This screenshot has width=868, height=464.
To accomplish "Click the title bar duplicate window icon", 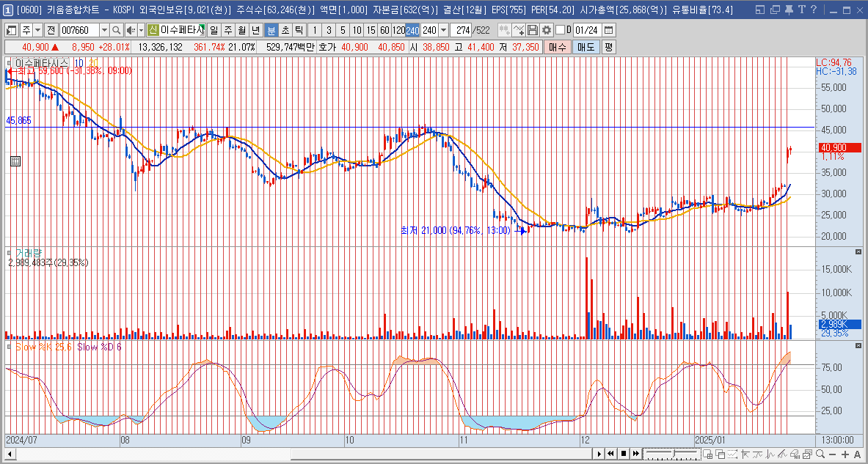I will [x=774, y=10].
